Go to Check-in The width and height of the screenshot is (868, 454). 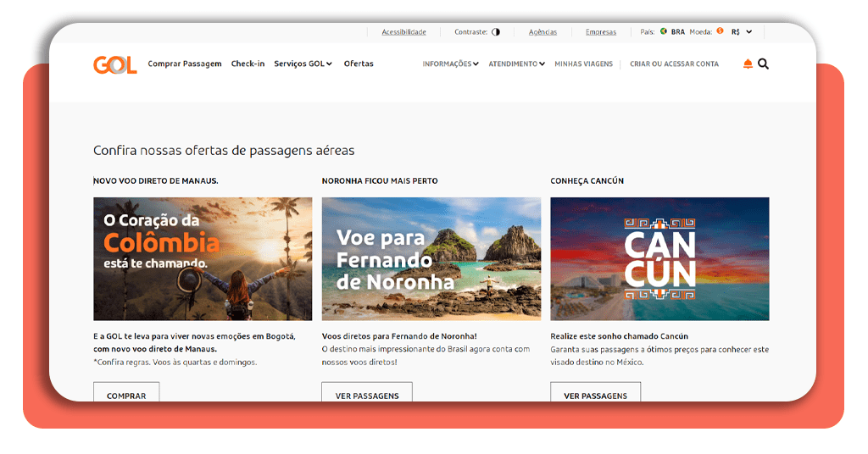(x=248, y=64)
